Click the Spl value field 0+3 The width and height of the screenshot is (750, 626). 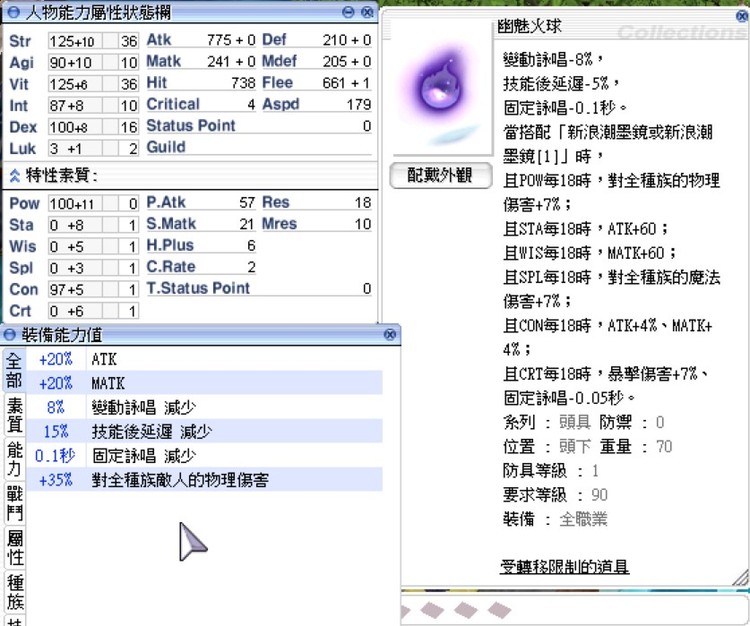tap(75, 268)
